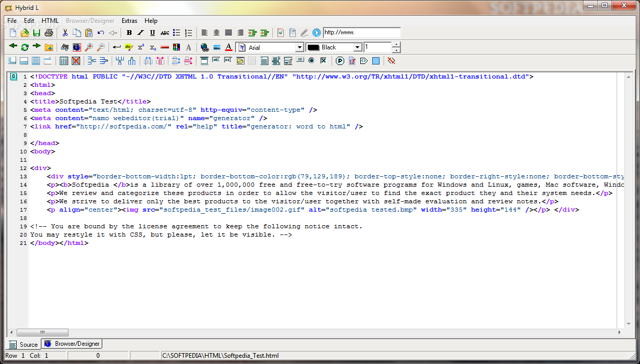Open the Black color dropdown
The width and height of the screenshot is (640, 364).
[x=357, y=47]
